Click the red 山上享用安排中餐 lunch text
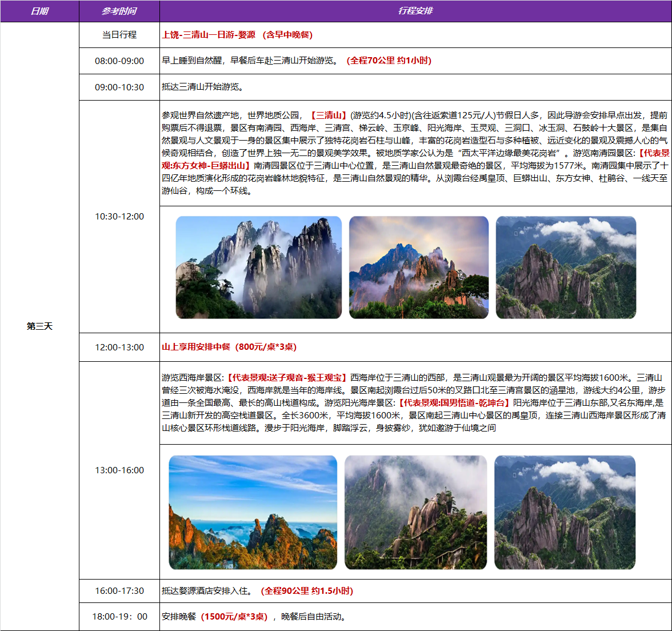The width and height of the screenshot is (672, 631). (229, 347)
